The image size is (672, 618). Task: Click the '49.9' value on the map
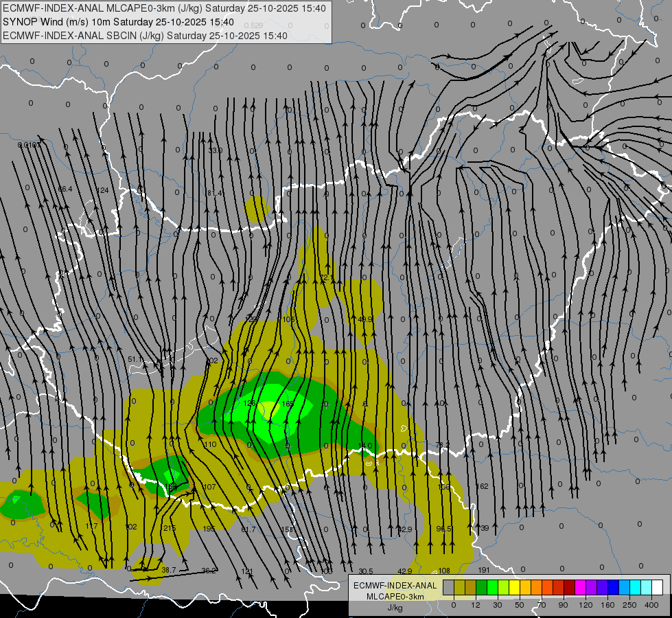pyautogui.click(x=365, y=319)
